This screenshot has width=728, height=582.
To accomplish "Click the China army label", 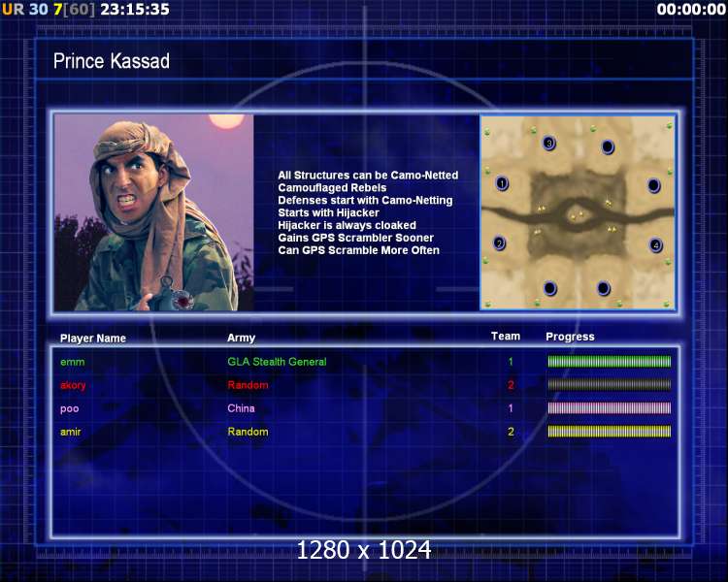I will click(241, 408).
